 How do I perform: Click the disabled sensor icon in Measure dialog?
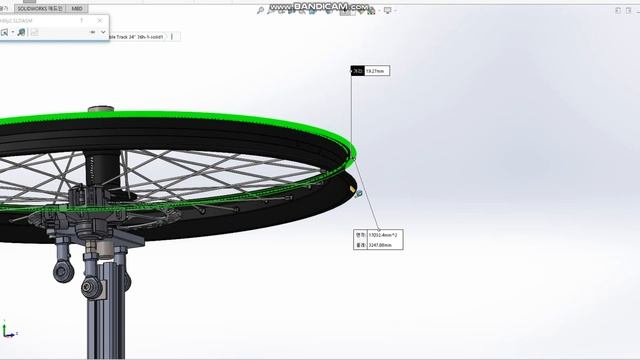(x=35, y=32)
